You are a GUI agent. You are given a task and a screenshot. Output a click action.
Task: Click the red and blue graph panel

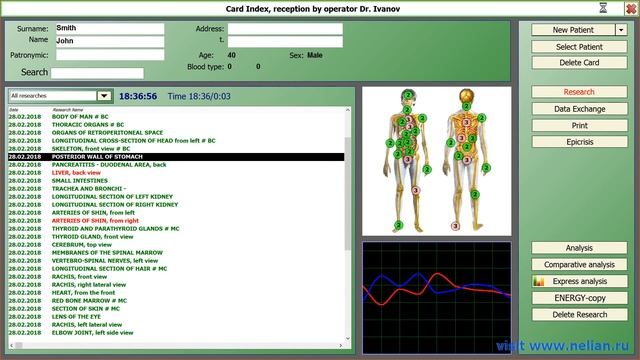click(436, 298)
